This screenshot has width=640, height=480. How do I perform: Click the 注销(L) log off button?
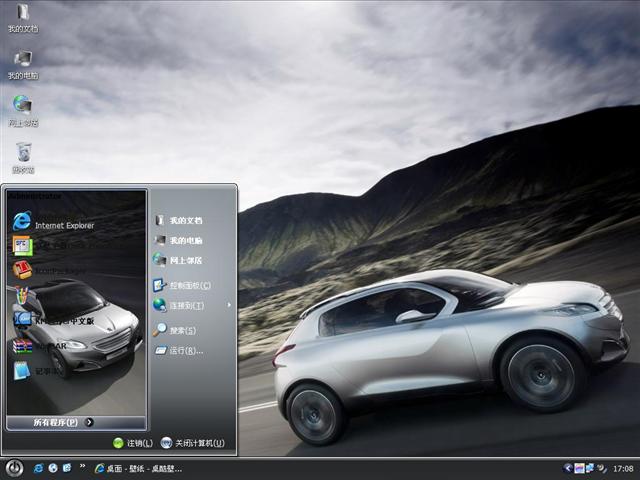[x=133, y=443]
